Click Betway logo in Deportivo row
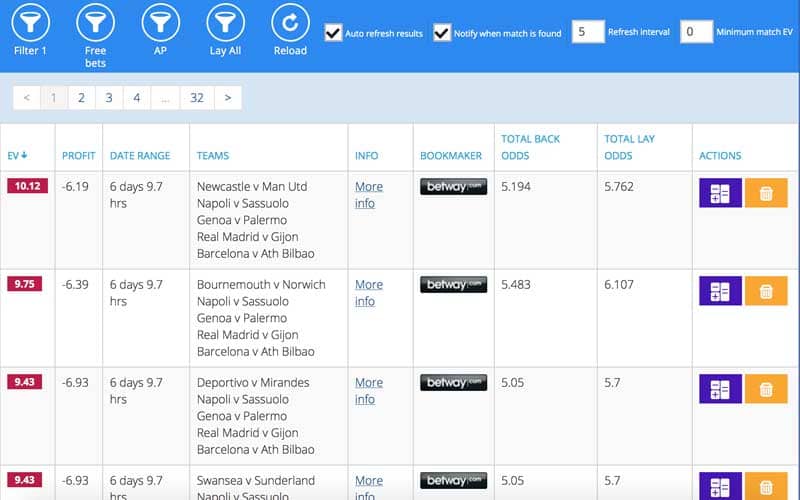 (x=453, y=383)
